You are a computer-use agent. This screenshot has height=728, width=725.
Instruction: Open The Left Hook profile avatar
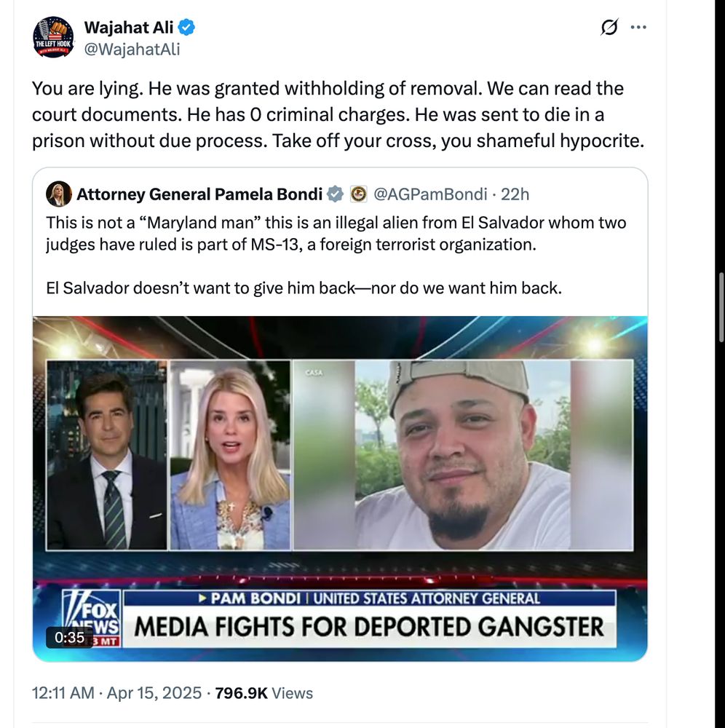click(x=53, y=37)
